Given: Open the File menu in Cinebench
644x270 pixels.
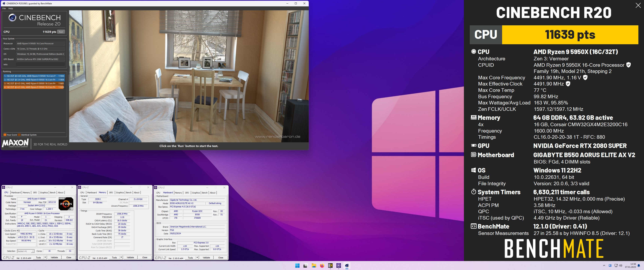Looking at the screenshot, I should point(4,8).
